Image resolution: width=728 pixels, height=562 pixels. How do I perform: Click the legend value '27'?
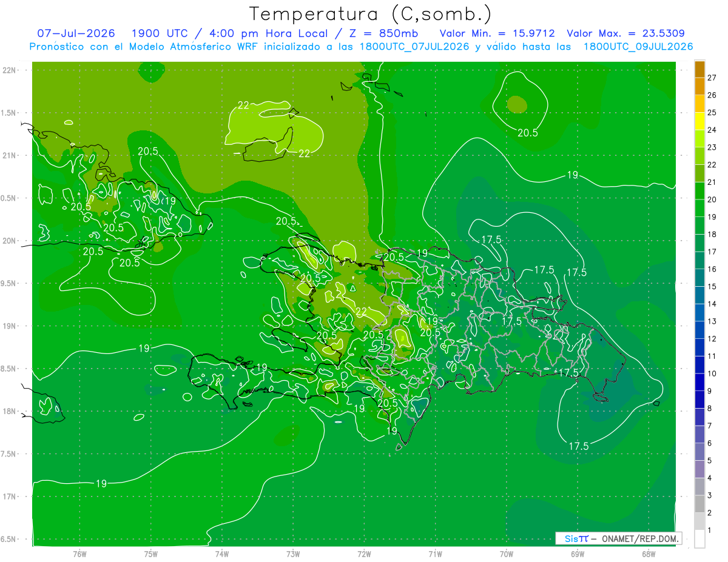(712, 78)
